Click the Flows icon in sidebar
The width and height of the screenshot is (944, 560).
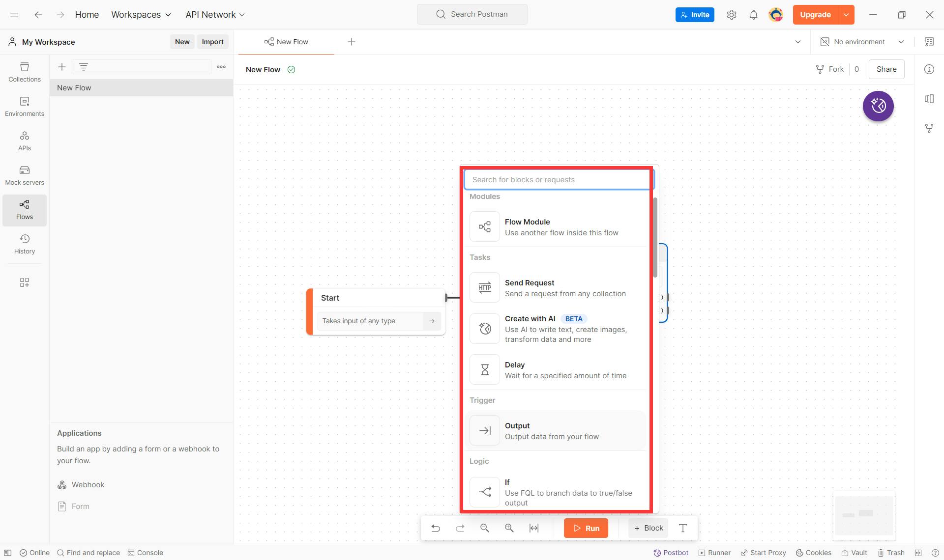[x=24, y=210]
